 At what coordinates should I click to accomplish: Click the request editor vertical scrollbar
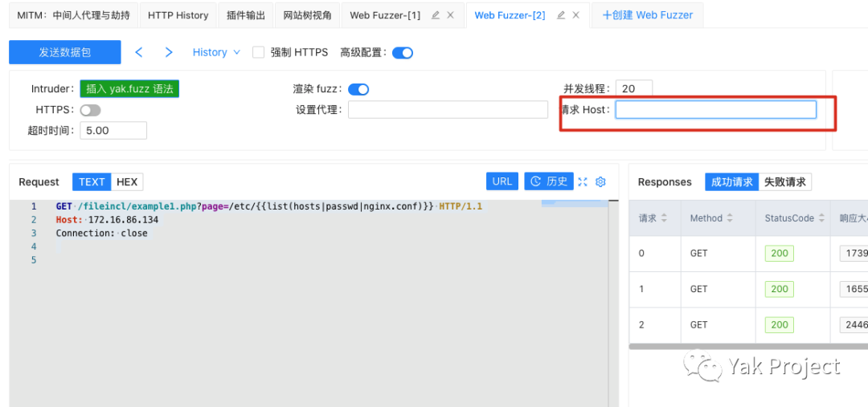click(x=612, y=303)
